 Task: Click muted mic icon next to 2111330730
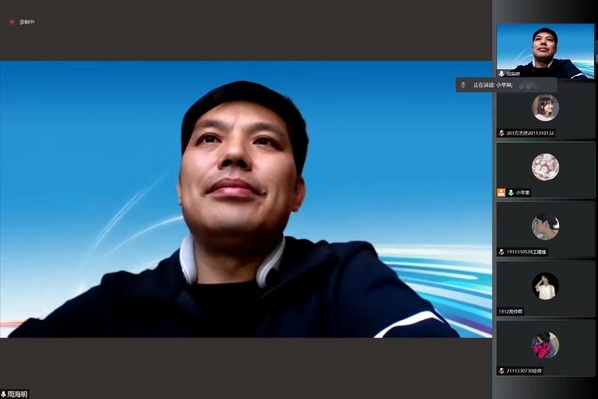tap(502, 371)
